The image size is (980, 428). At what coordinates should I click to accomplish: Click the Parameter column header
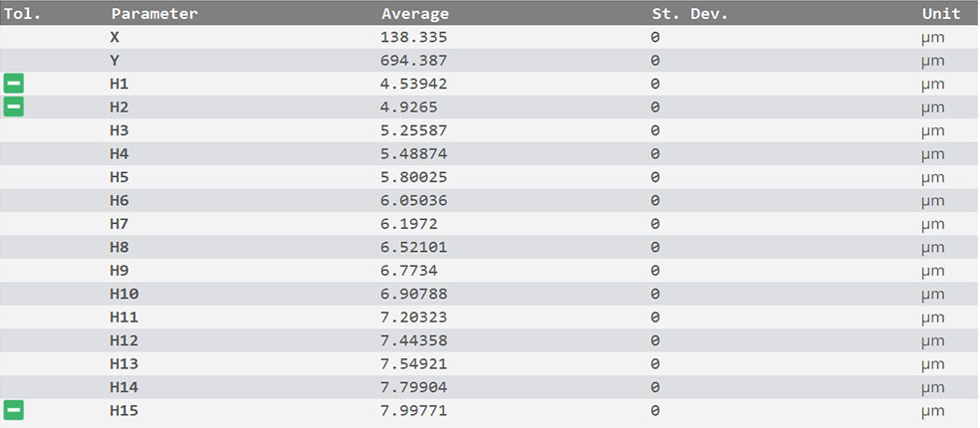[154, 14]
